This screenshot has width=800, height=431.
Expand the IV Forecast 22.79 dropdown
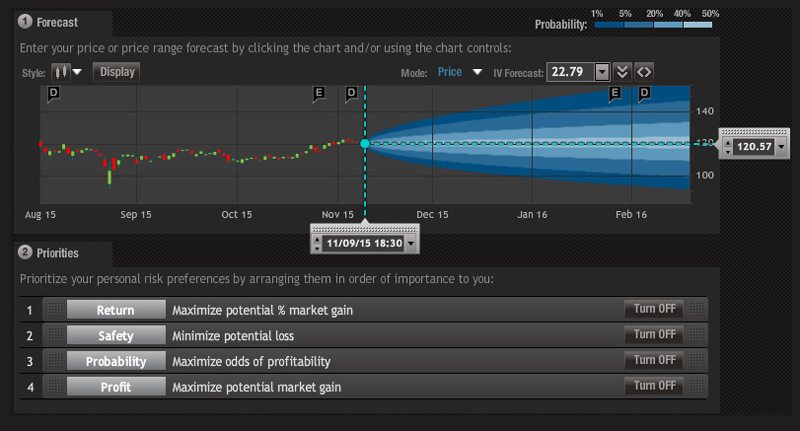601,72
